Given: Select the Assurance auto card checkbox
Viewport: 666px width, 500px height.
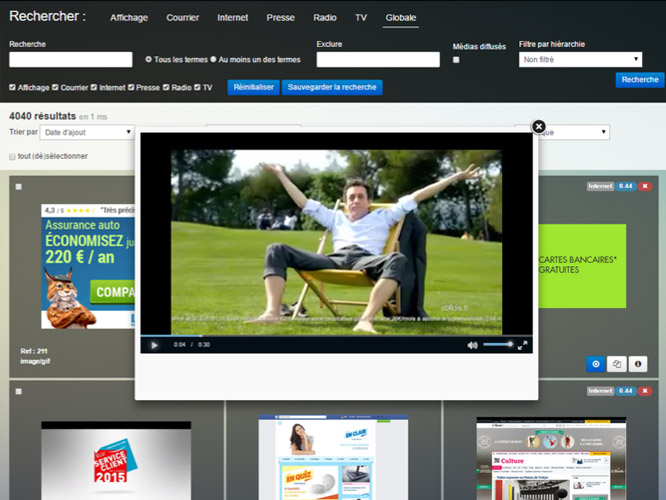Looking at the screenshot, I should 19,186.
